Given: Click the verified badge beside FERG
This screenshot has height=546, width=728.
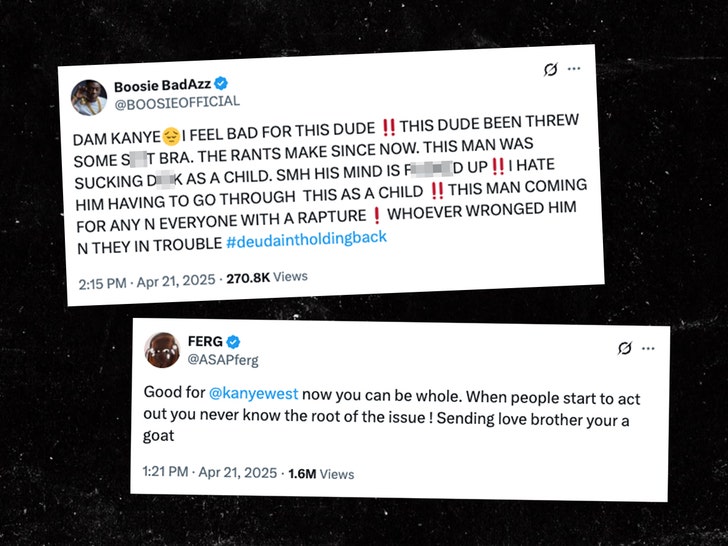Looking at the screenshot, I should (232, 341).
